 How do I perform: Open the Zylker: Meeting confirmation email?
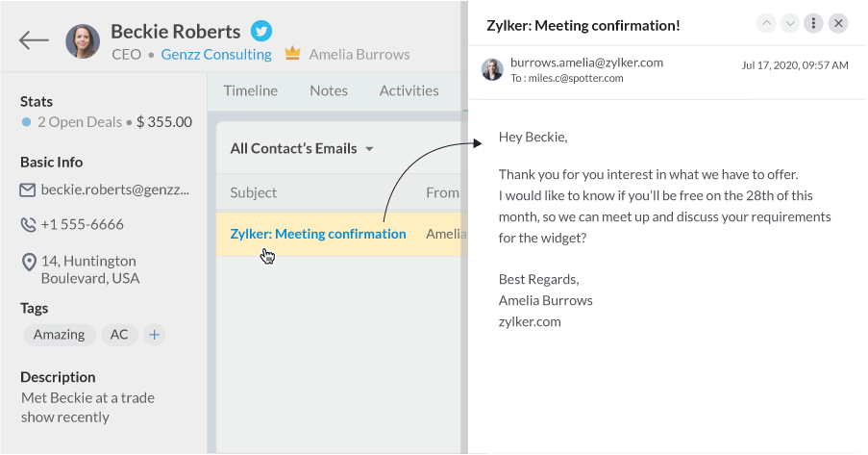point(317,234)
